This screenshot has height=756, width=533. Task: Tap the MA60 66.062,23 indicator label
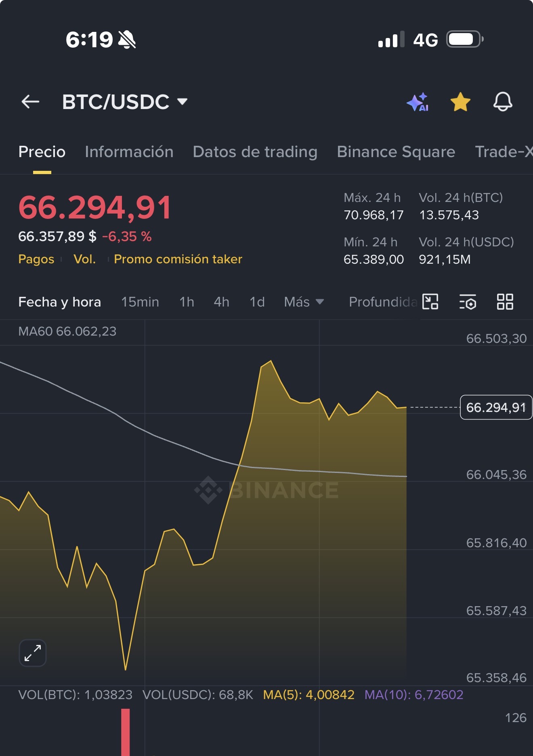tap(67, 332)
